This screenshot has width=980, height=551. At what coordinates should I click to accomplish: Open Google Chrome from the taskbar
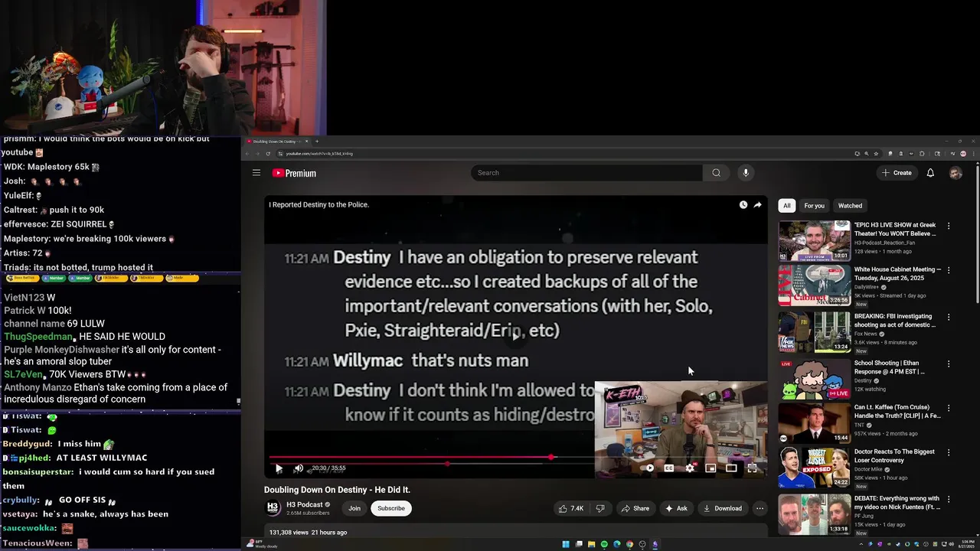[x=629, y=544]
